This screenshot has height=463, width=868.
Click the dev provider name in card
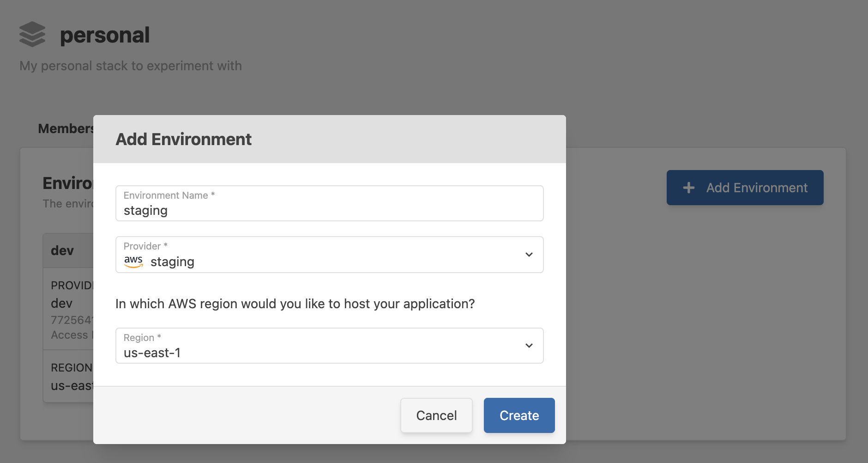[x=62, y=303]
